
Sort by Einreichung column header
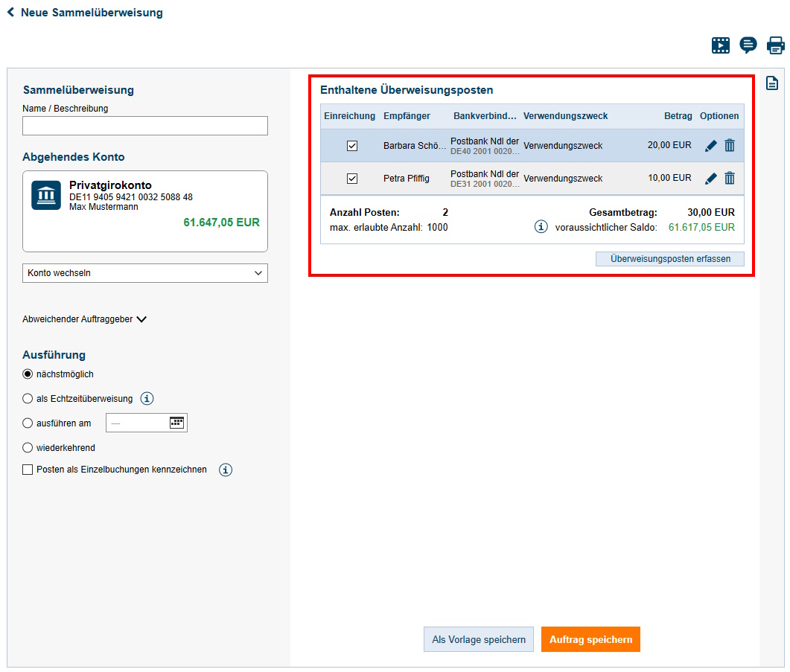point(350,116)
